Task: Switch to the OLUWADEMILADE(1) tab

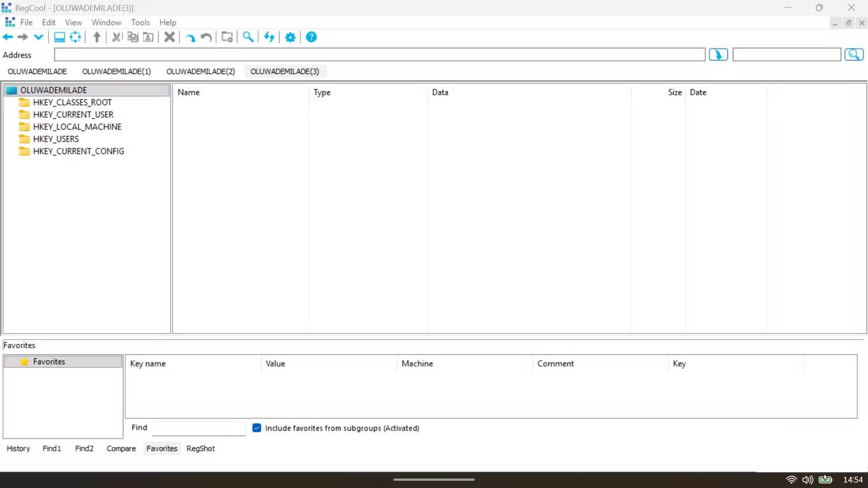Action: [116, 71]
